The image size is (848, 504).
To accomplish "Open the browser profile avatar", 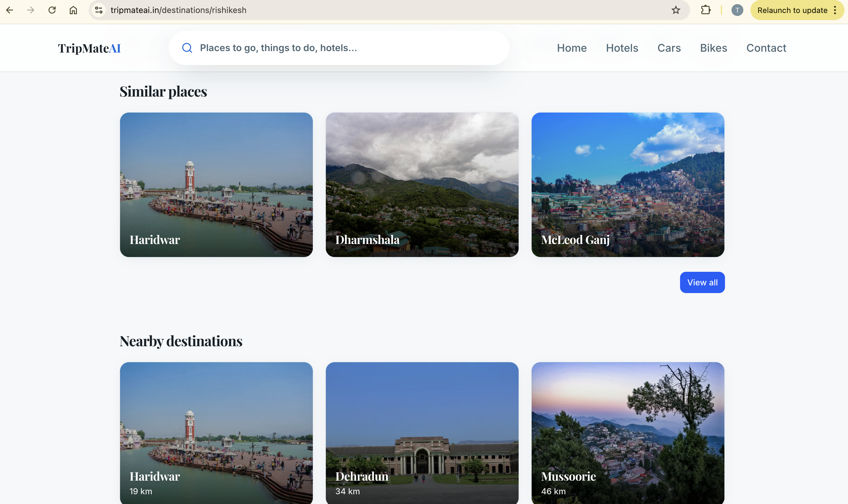I will (x=737, y=10).
